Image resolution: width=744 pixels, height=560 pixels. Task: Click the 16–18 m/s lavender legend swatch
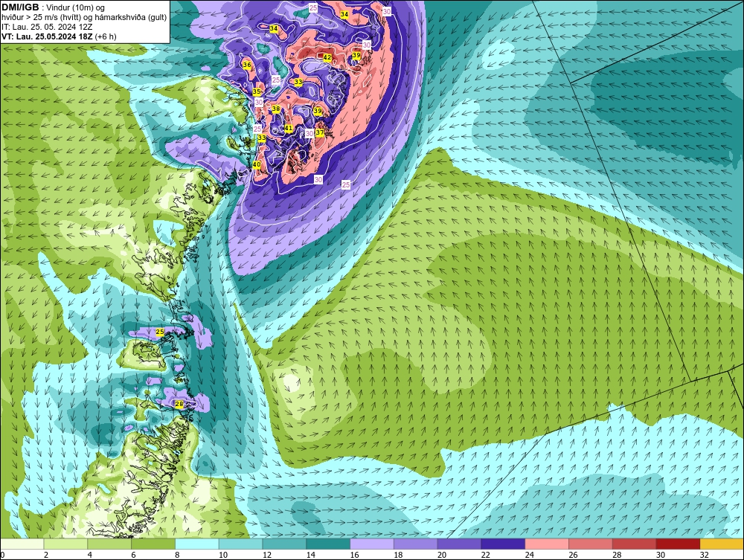point(372,544)
